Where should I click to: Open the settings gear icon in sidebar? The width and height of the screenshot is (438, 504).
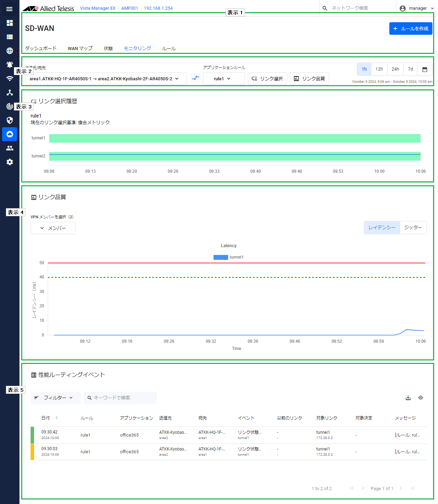tap(10, 162)
